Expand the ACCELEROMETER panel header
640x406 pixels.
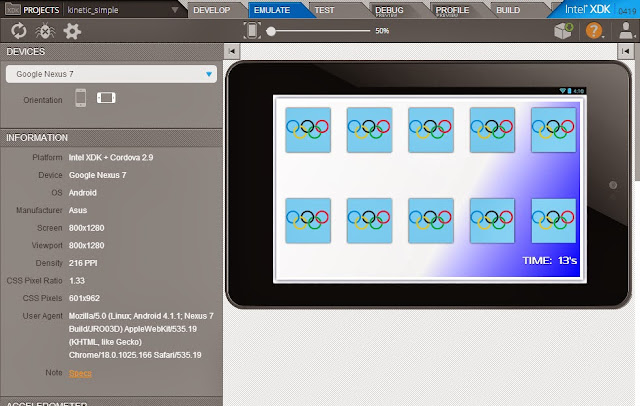point(111,402)
